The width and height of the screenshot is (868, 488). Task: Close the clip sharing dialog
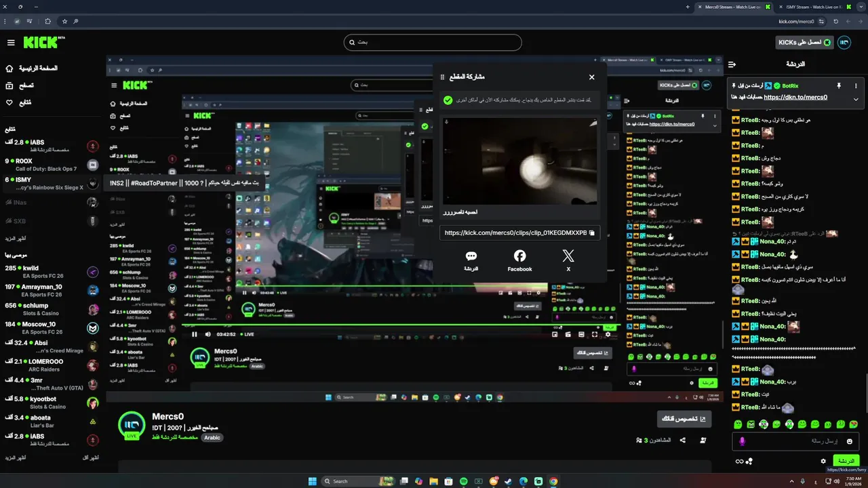(x=591, y=77)
